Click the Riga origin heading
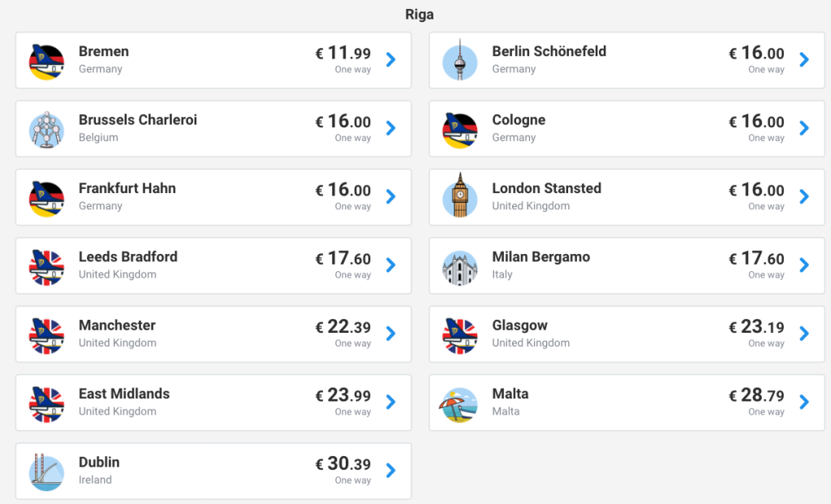 click(420, 15)
